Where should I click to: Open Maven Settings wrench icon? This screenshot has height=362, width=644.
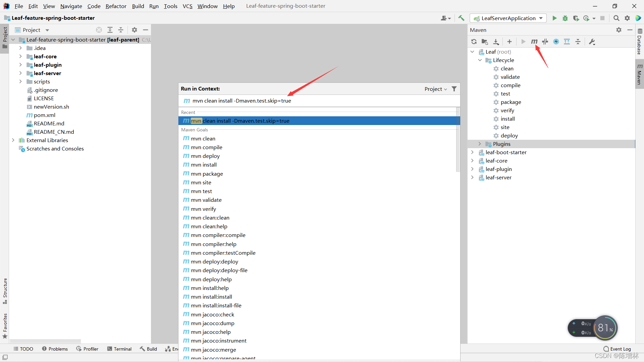click(x=592, y=42)
